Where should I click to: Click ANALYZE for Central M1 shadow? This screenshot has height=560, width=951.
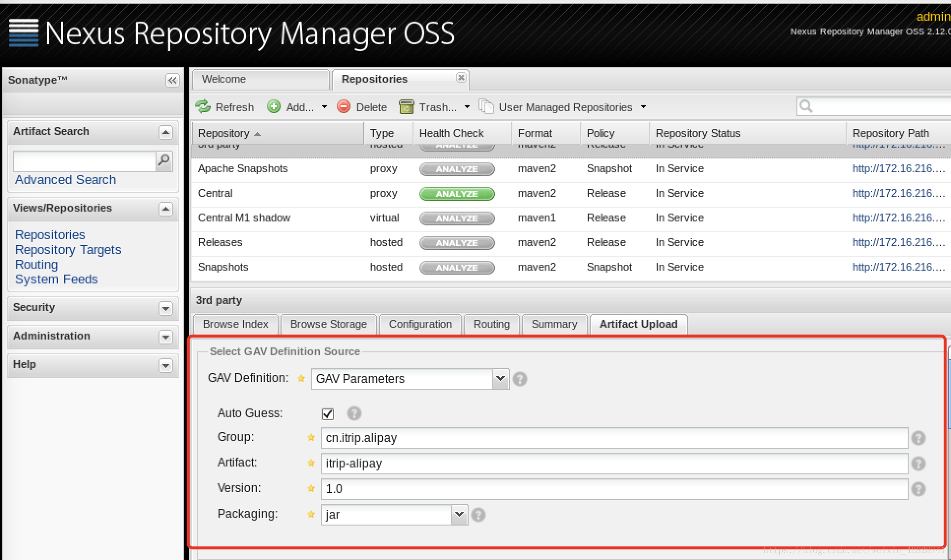point(457,218)
